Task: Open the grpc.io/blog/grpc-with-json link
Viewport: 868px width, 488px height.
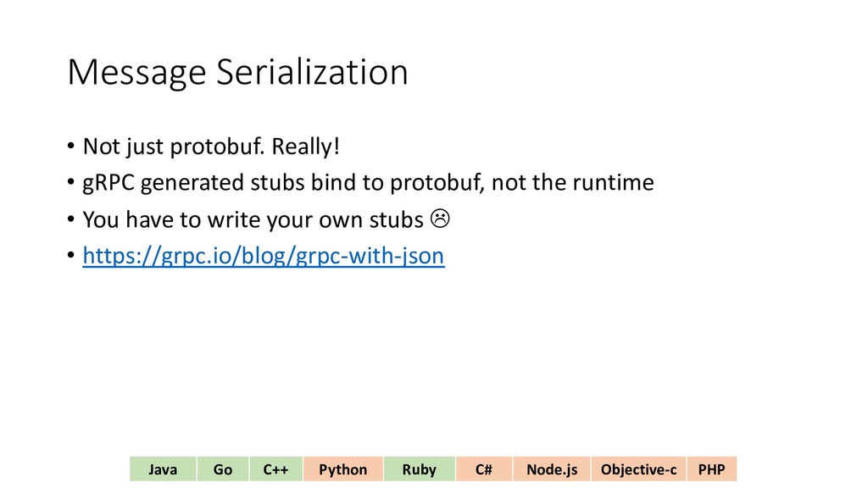Action: pyautogui.click(x=264, y=256)
